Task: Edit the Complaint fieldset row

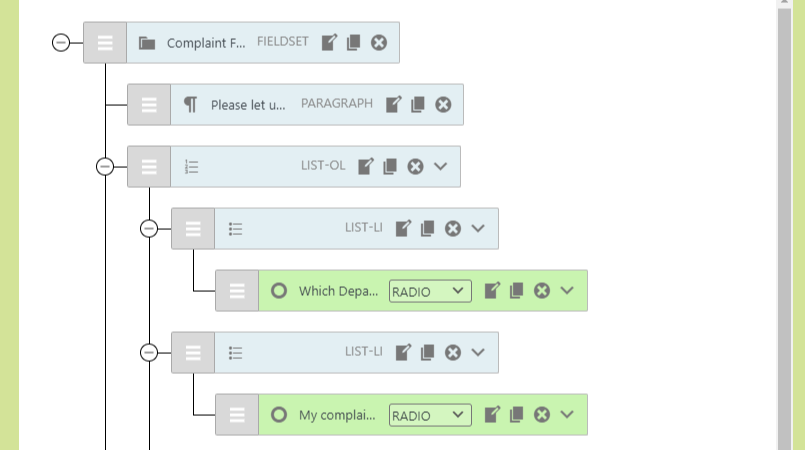Action: [329, 43]
